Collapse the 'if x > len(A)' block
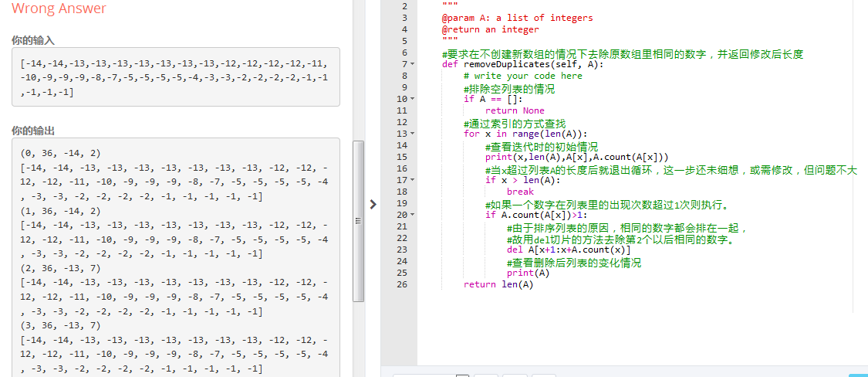This screenshot has height=377, width=868. [412, 180]
